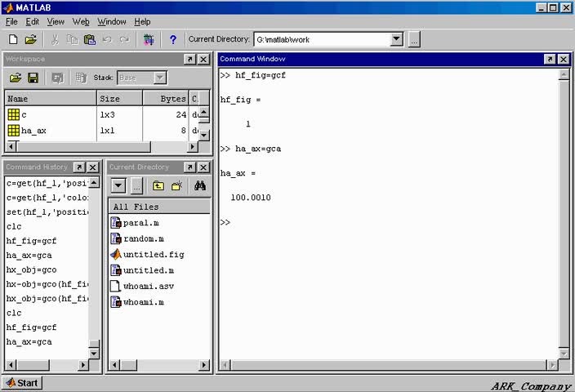Click the Size column header in Workspace
575x392 pixels.
tap(120, 99)
